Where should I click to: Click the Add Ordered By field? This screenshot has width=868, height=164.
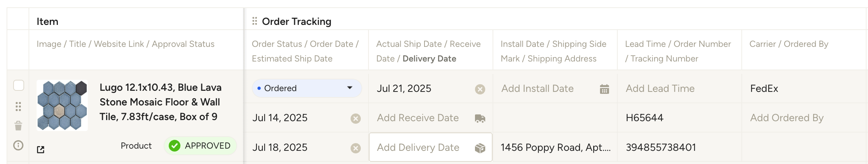[786, 118]
